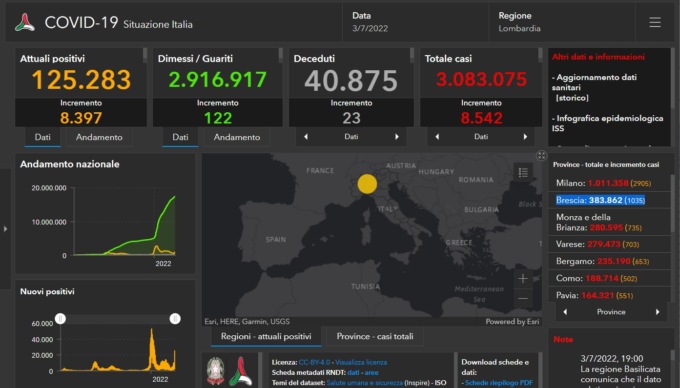This screenshot has width=680, height=388.
Task: Expand the collapsed left side panel arrow
Action: (x=5, y=228)
